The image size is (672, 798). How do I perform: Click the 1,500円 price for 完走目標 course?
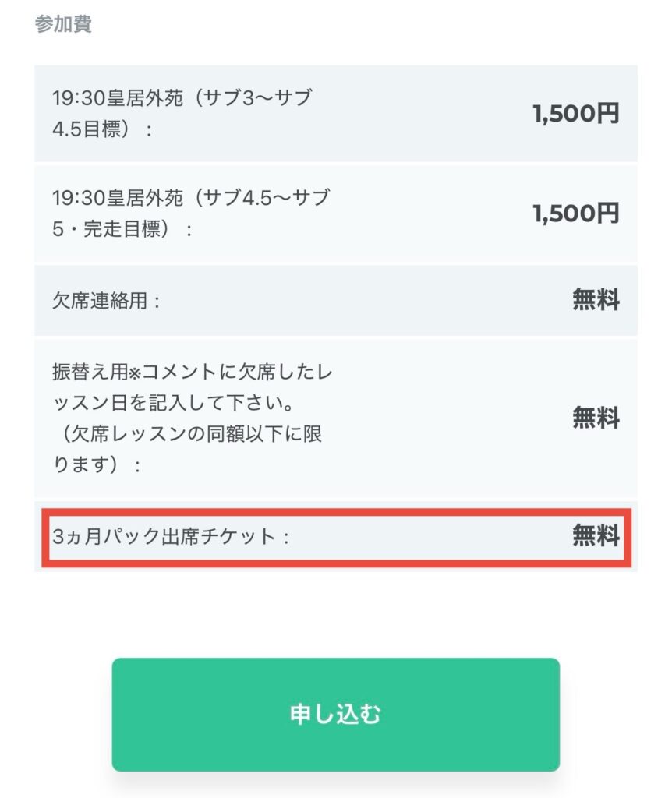pos(576,213)
